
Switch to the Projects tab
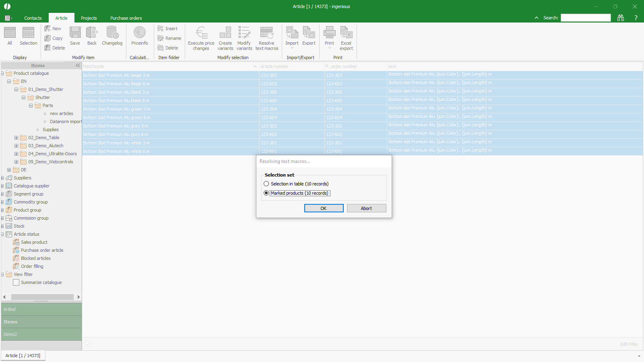coord(89,18)
